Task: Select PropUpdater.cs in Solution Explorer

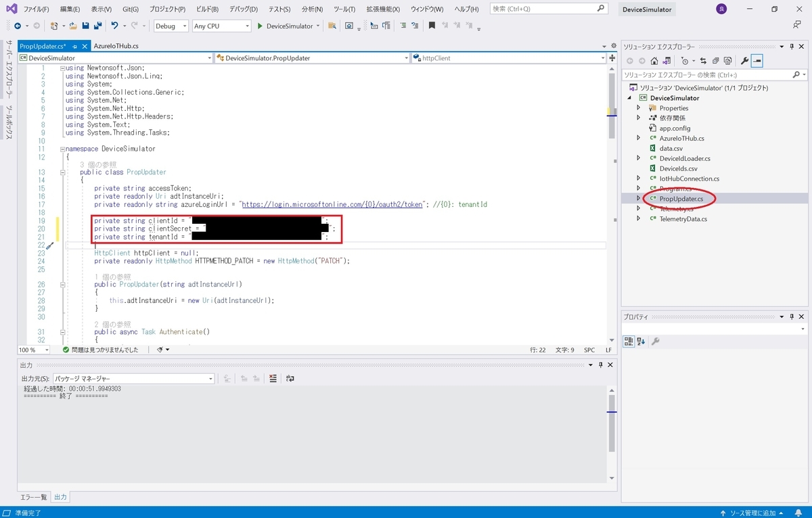Action: tap(681, 199)
